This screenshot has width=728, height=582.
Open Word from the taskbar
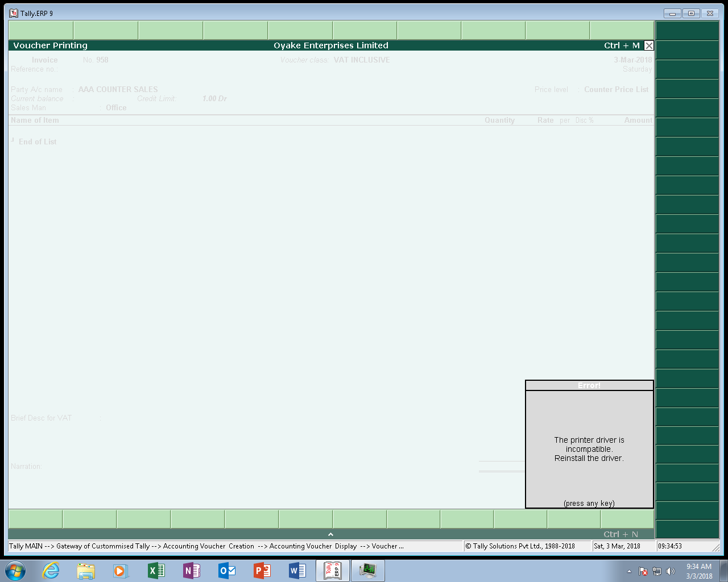[x=297, y=571]
